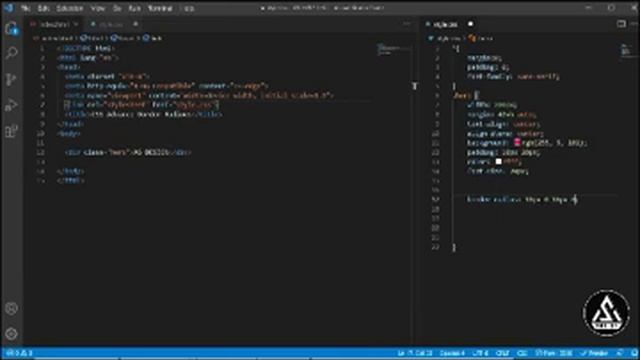Open the Selection menu
This screenshot has height=360, width=640.
click(70, 8)
